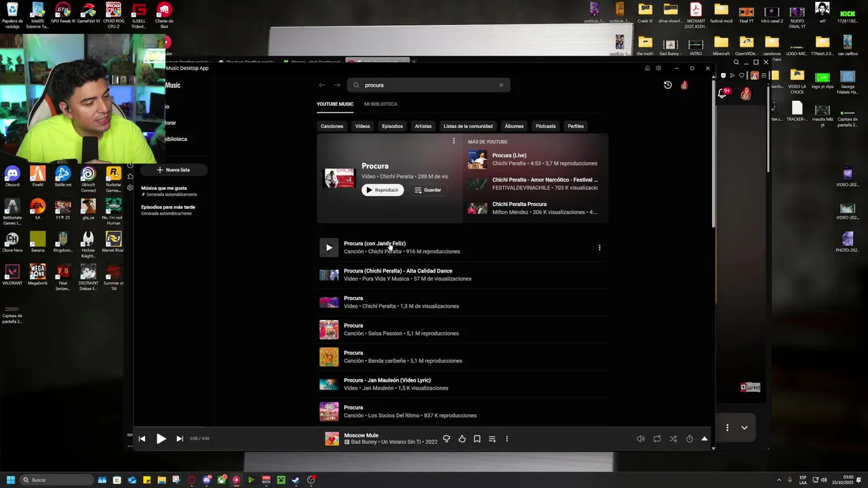The width and height of the screenshot is (868, 488).
Task: Open account avatar in YouTube Music
Action: pyautogui.click(x=684, y=85)
